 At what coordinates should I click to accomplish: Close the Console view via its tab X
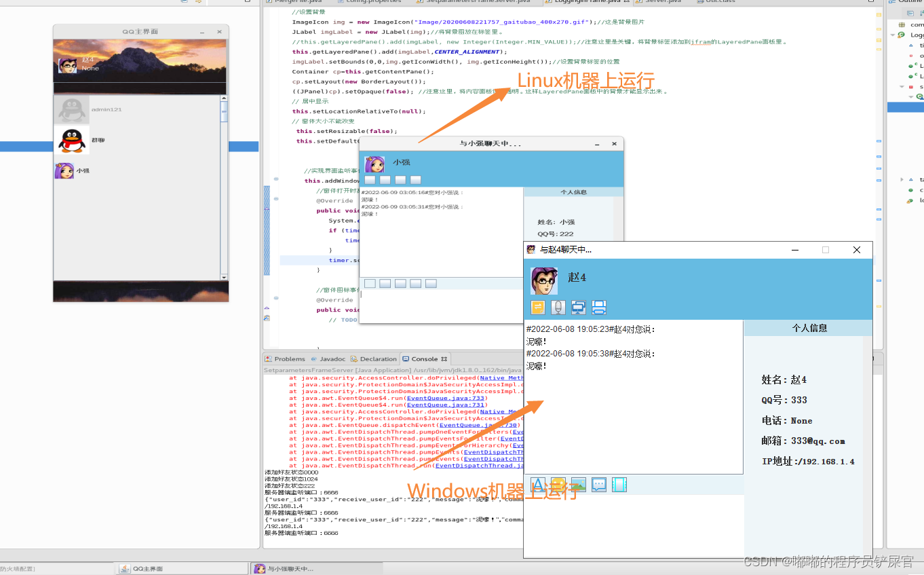point(444,358)
